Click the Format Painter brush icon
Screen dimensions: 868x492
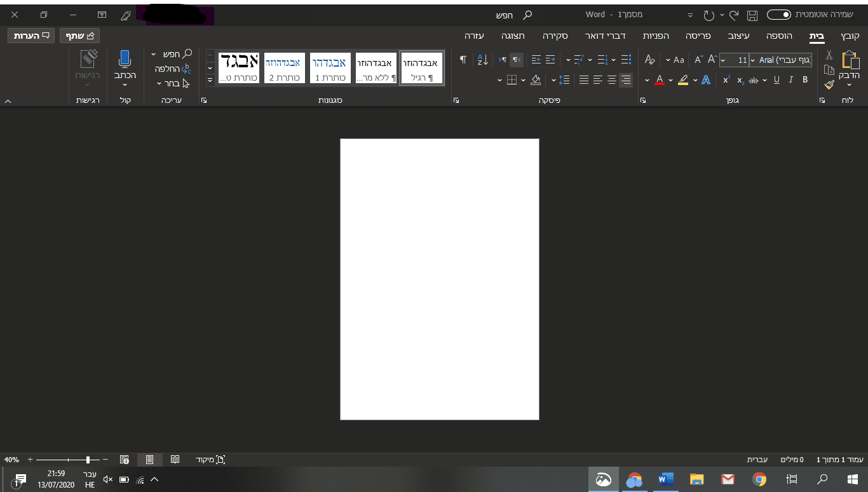(829, 84)
